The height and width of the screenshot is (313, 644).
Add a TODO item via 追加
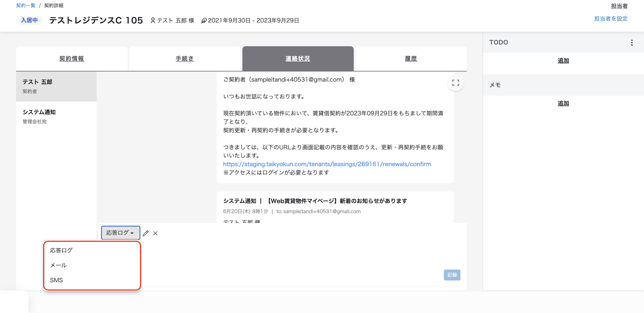pyautogui.click(x=563, y=60)
